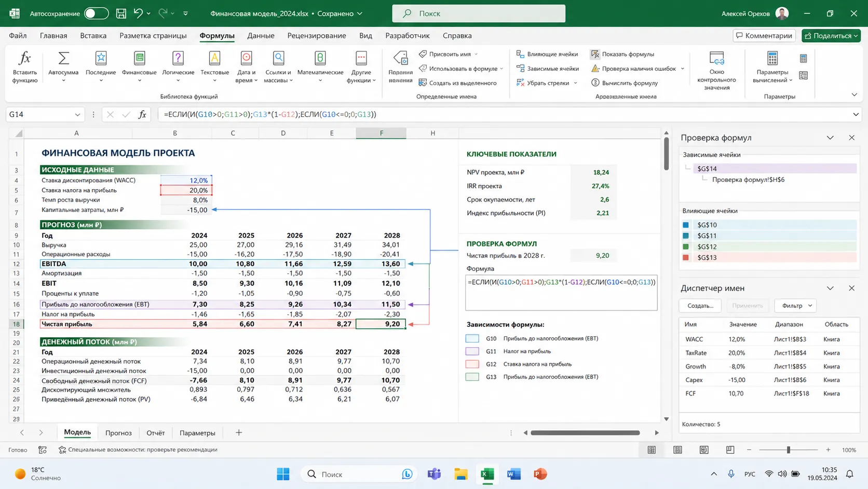Open Математические functions library
The width and height of the screenshot is (868, 489).
320,66
